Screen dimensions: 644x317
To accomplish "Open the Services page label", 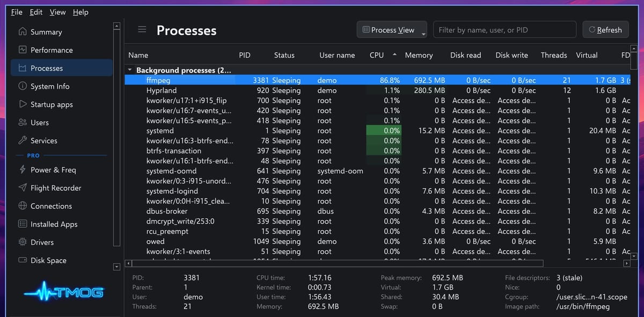I will 44,141.
